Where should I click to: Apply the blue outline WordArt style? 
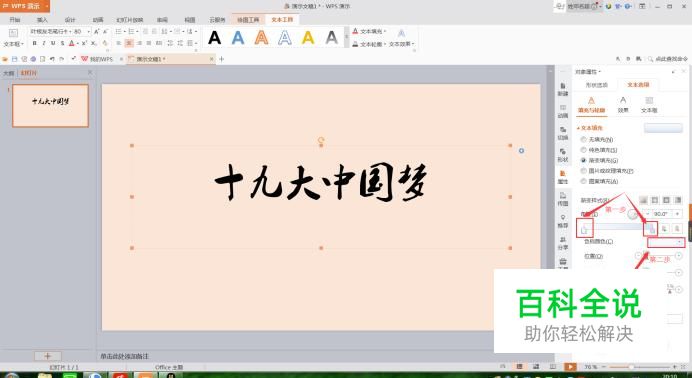tap(285, 37)
